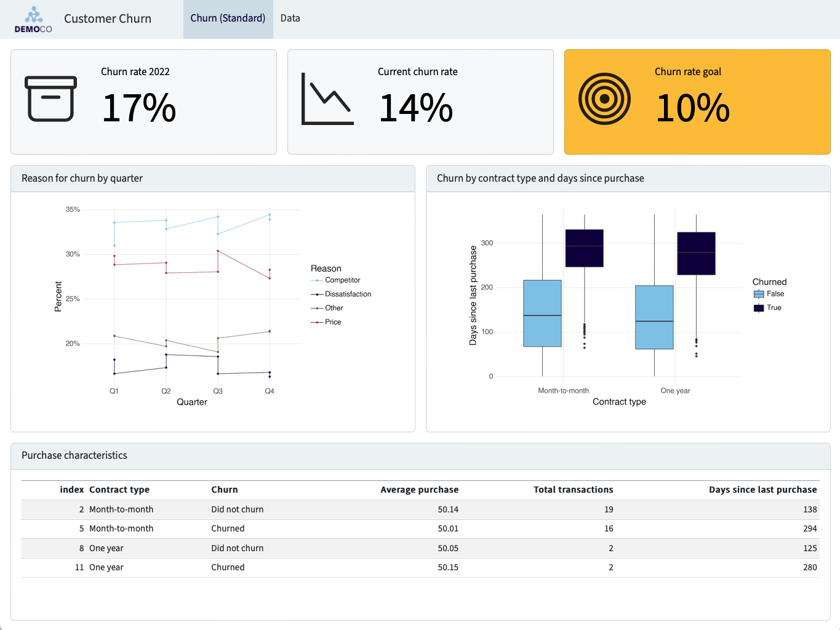Sort by Average purchase column header
Viewport: 840px width, 630px height.
coord(419,490)
